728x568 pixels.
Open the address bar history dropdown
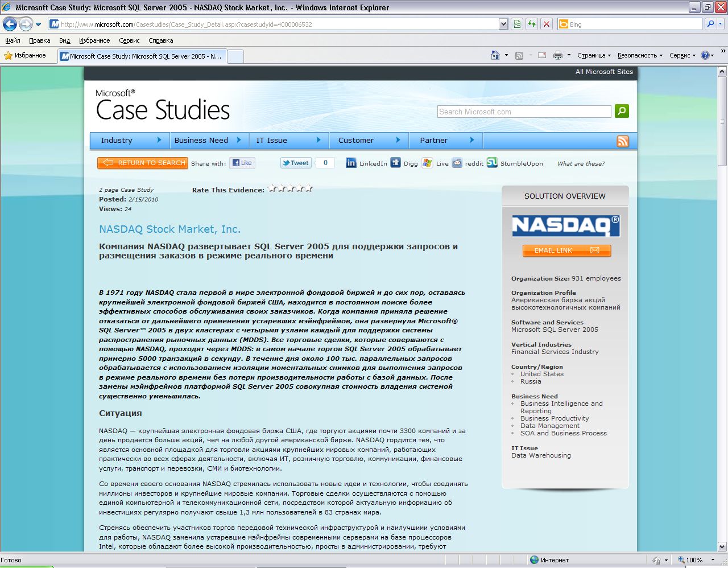[x=503, y=24]
